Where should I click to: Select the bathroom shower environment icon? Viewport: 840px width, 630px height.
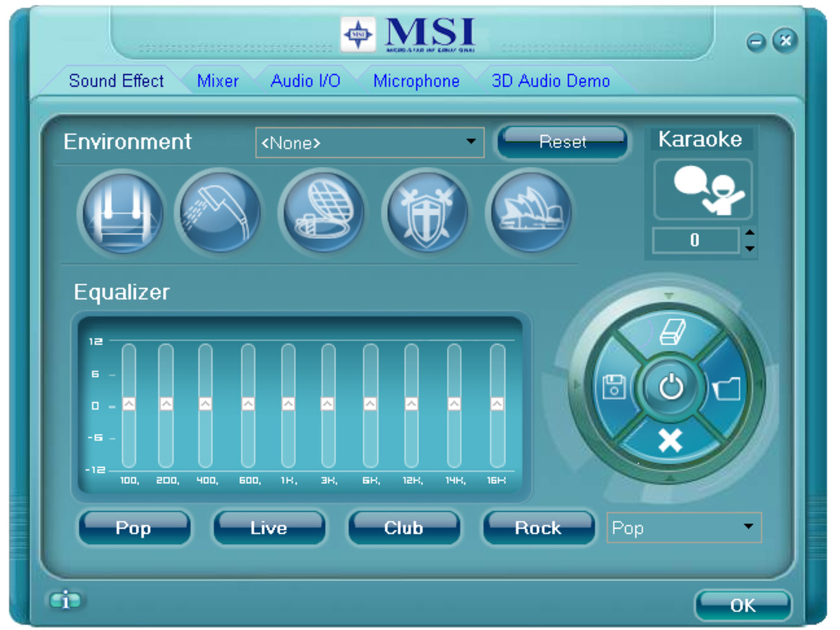[x=218, y=213]
